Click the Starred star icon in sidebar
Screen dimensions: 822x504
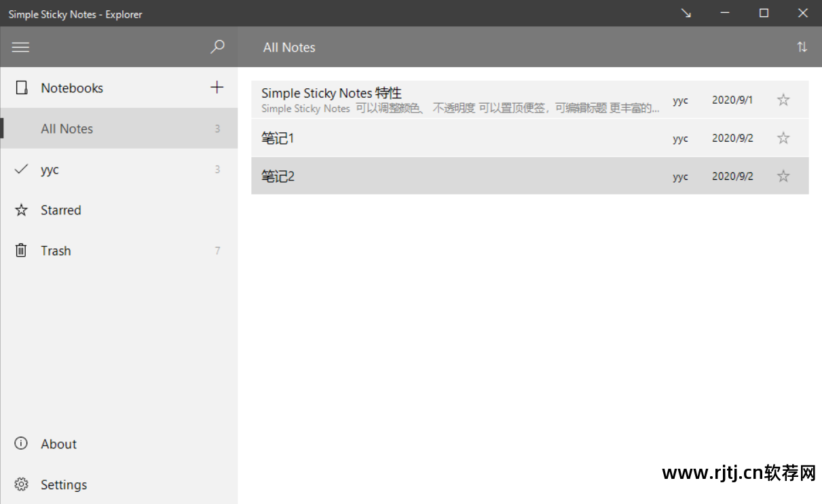[21, 210]
